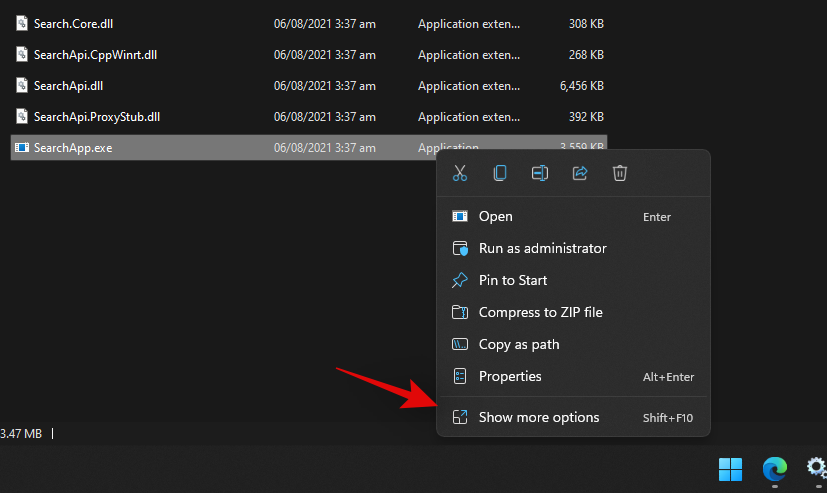Choose Open from the context menu
This screenshot has width=827, height=493.
[573, 217]
